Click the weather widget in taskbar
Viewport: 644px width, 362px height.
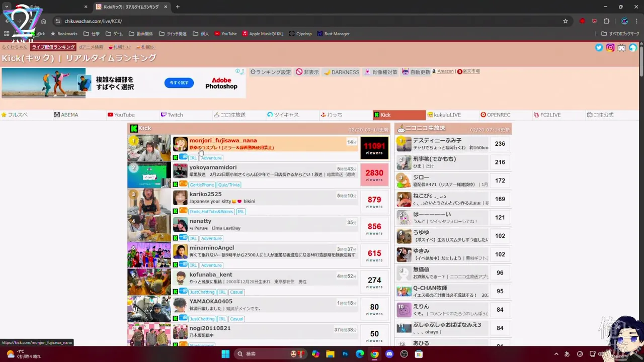pos(23,354)
